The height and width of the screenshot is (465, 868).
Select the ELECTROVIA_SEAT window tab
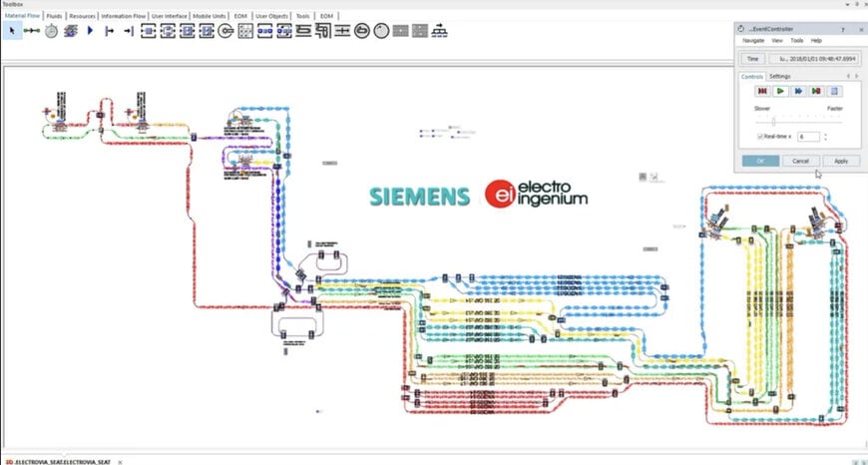58,462
